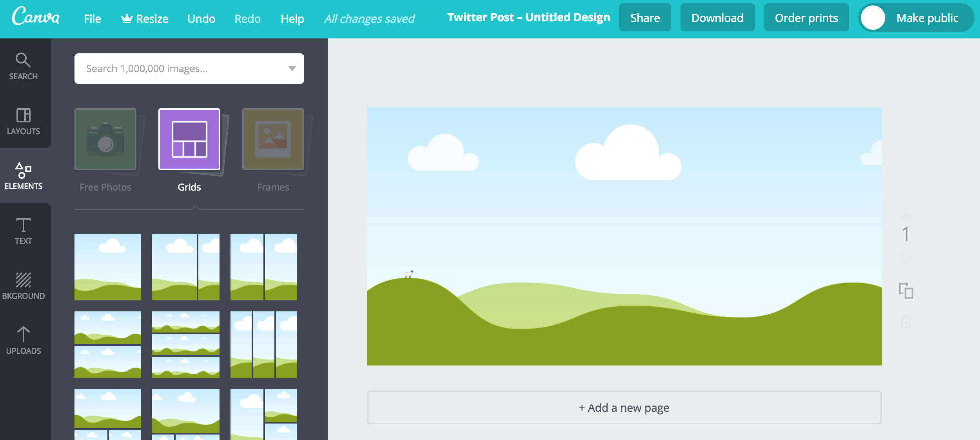980x440 pixels.
Task: Select the Text sidebar tool
Action: 24,231
